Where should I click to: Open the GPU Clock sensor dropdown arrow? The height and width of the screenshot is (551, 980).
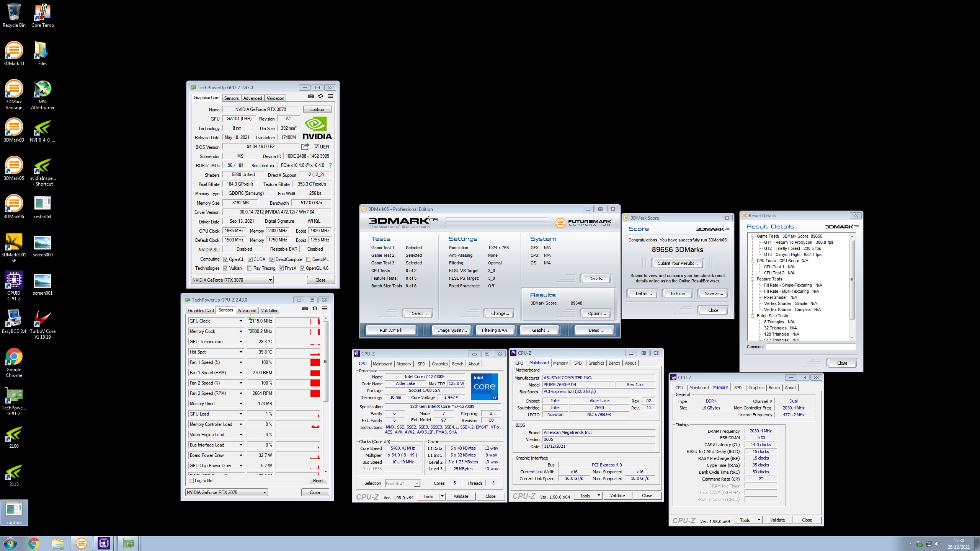tap(241, 321)
